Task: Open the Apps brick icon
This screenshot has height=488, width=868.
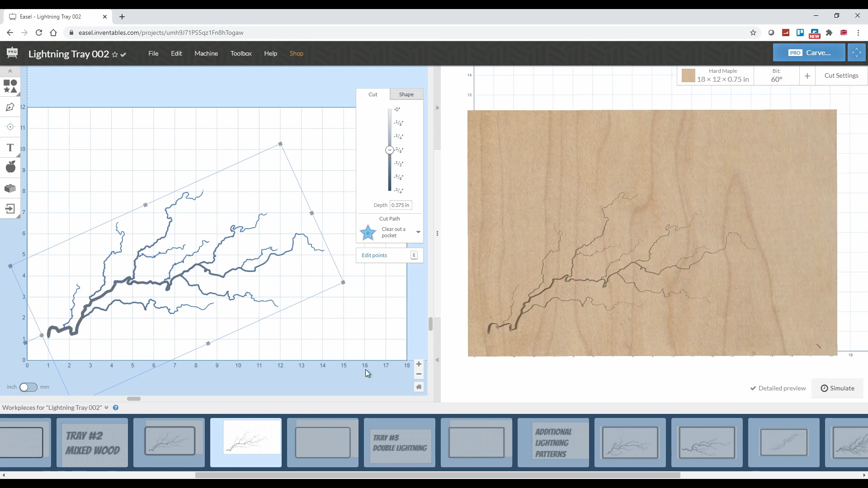Action: 10,188
